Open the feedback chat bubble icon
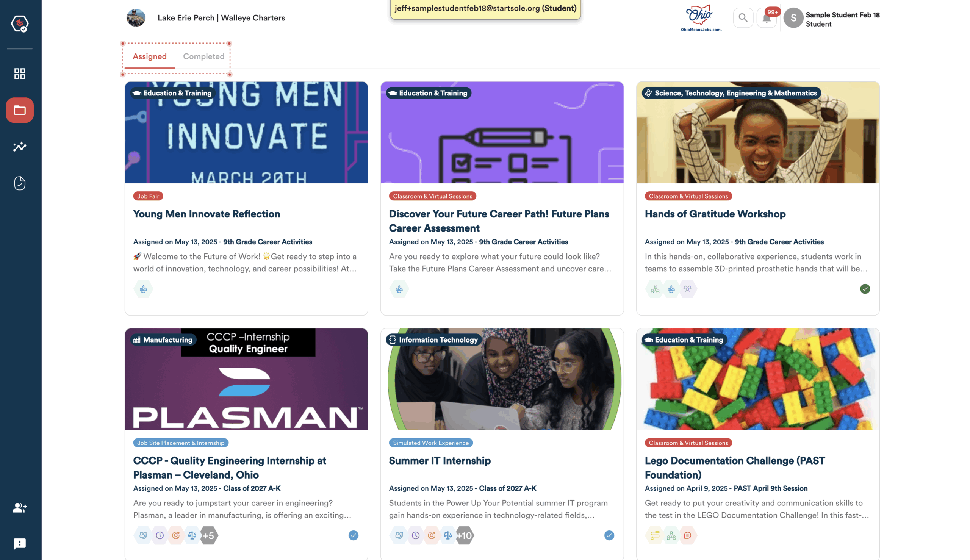 point(20,543)
